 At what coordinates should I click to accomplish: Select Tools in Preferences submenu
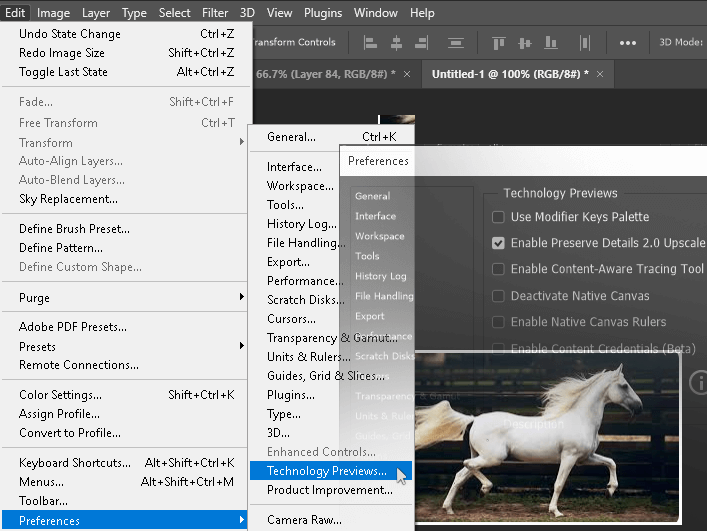(x=285, y=205)
